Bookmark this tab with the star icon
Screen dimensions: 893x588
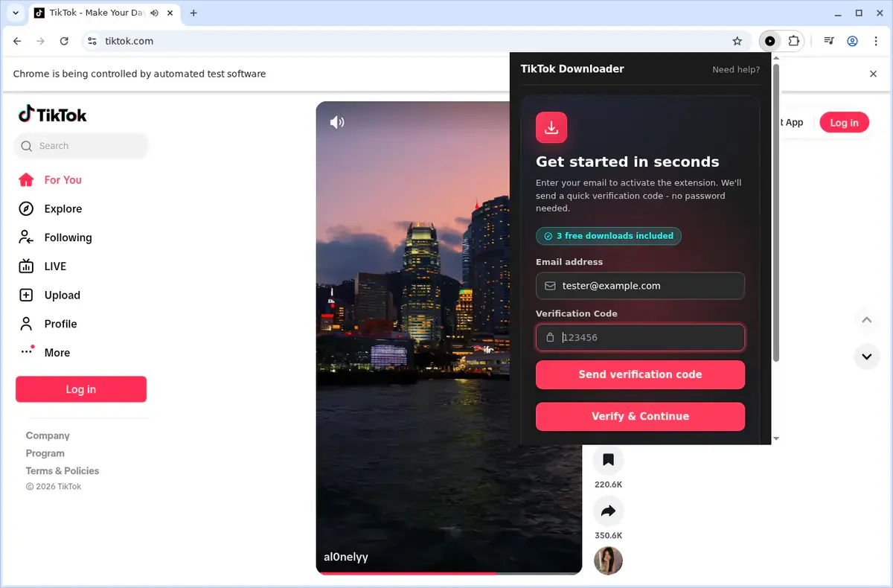click(737, 41)
